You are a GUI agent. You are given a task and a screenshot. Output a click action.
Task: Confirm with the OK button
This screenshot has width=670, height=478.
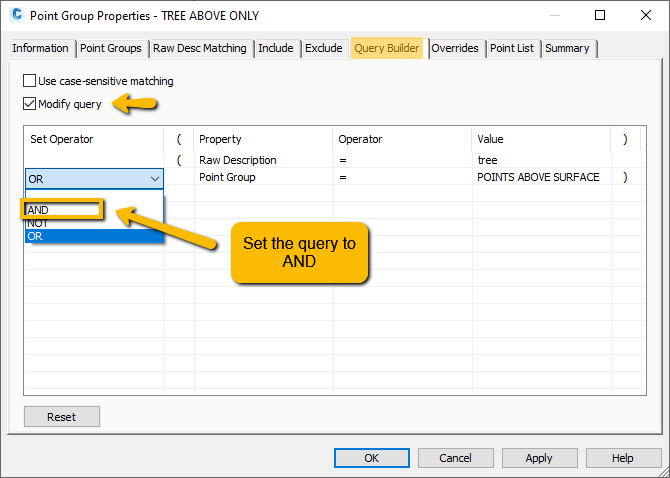coord(371,458)
